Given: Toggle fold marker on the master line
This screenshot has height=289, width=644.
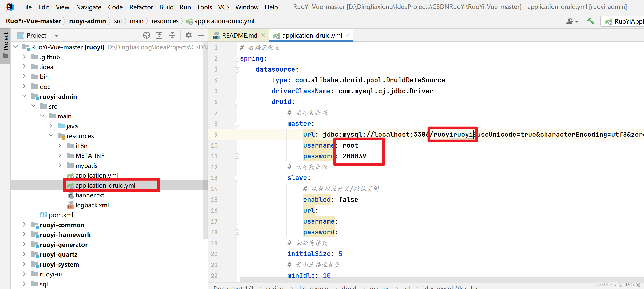Looking at the screenshot, I should (x=237, y=124).
